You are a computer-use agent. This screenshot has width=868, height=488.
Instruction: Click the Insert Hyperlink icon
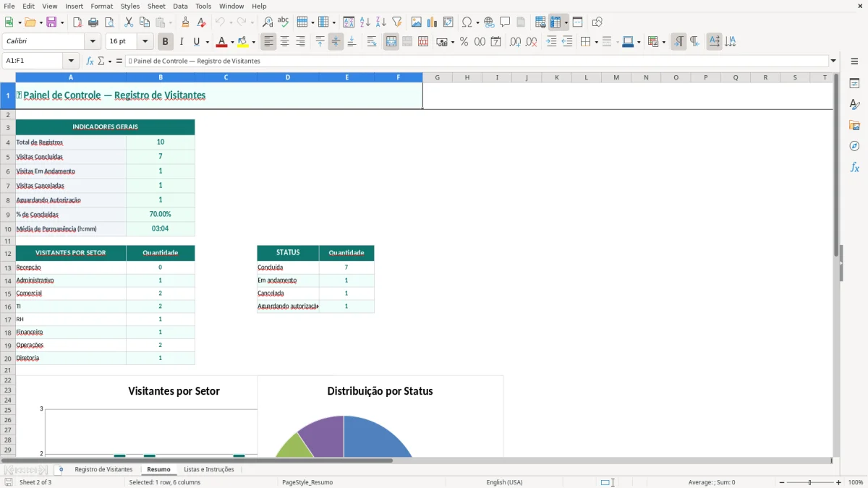[x=489, y=22]
